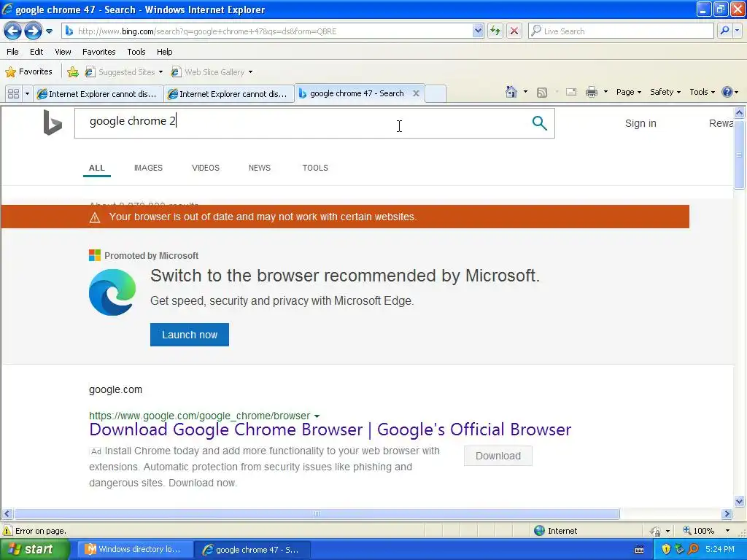Image resolution: width=747 pixels, height=560 pixels.
Task: Open the Tools menu in menu bar
Action: (x=136, y=52)
